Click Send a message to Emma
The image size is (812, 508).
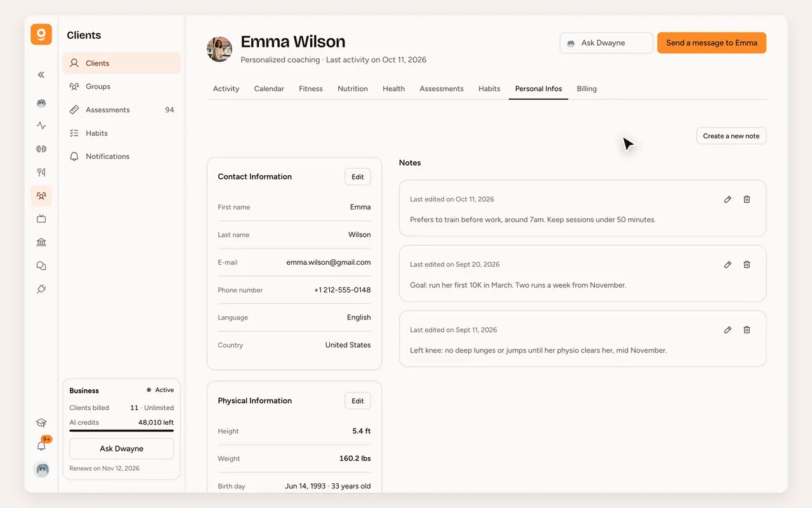[712, 43]
